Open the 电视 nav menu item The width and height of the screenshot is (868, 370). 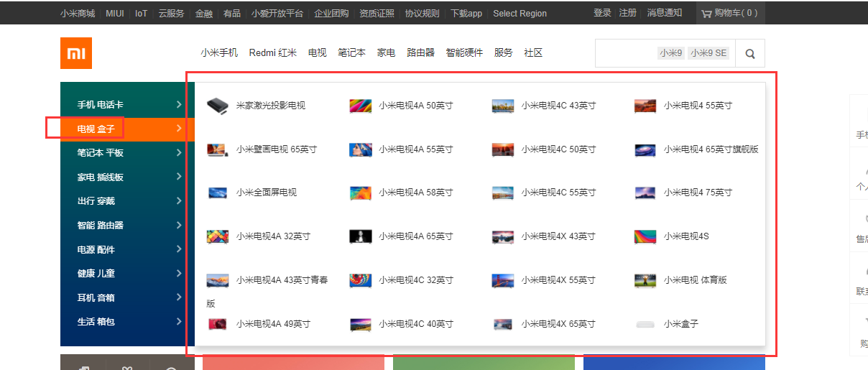click(318, 52)
